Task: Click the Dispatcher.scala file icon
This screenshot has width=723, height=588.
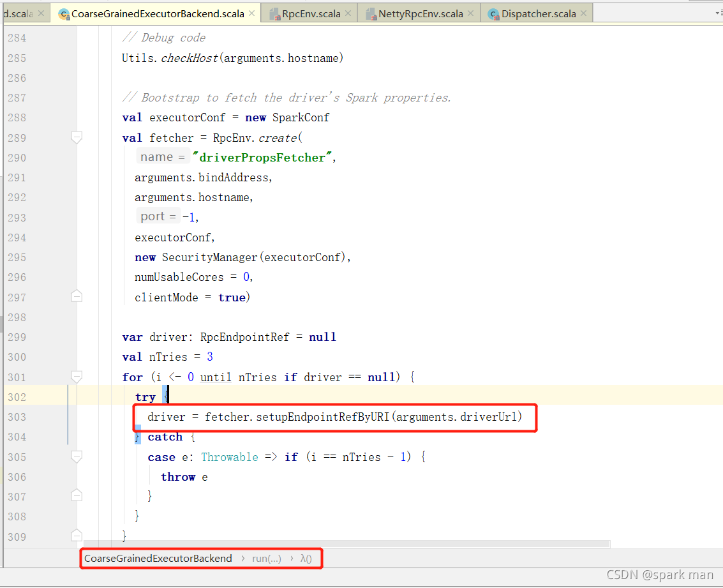Action: point(494,14)
